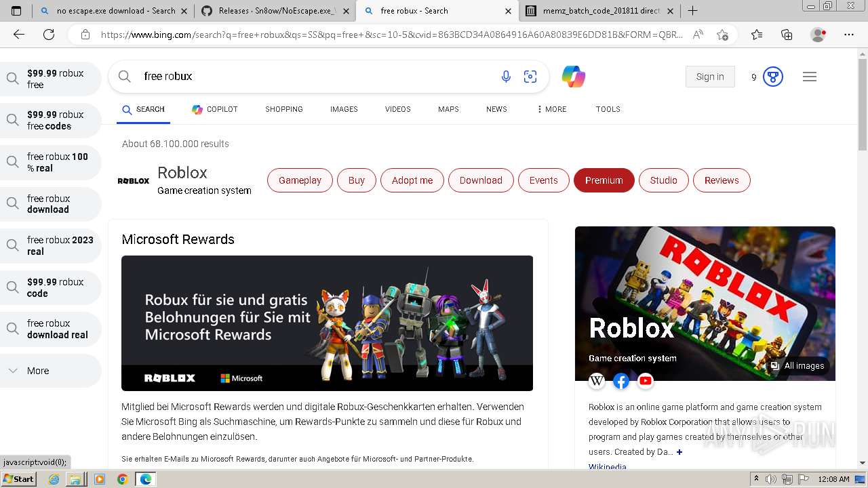This screenshot has height=488, width=868.
Task: Open the Wikipedia link below description
Action: pyautogui.click(x=608, y=466)
